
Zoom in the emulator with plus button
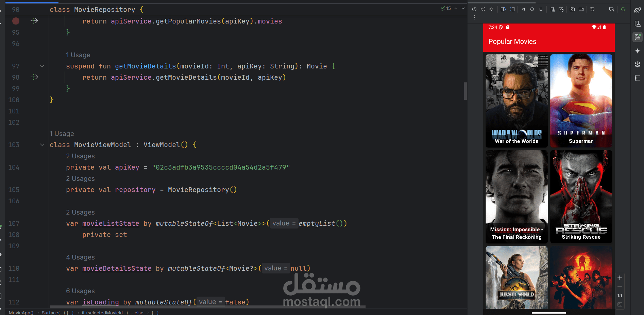pos(620,278)
